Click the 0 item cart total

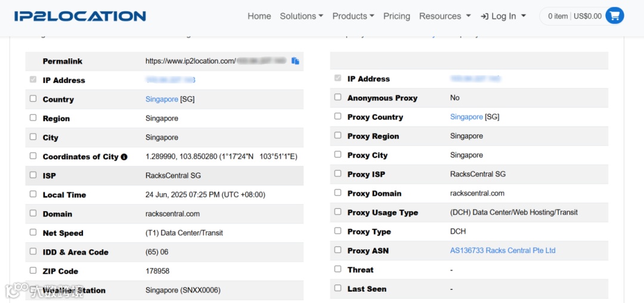[x=558, y=16]
